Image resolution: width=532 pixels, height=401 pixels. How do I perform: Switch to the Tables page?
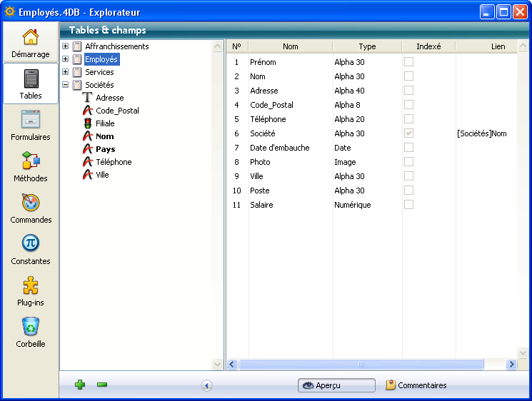pos(30,84)
